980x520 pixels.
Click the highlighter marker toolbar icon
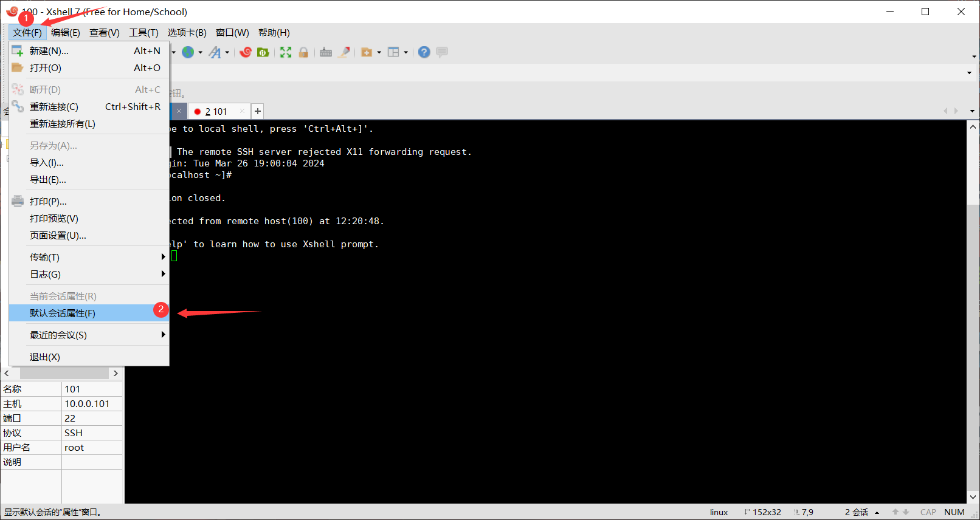coord(344,52)
